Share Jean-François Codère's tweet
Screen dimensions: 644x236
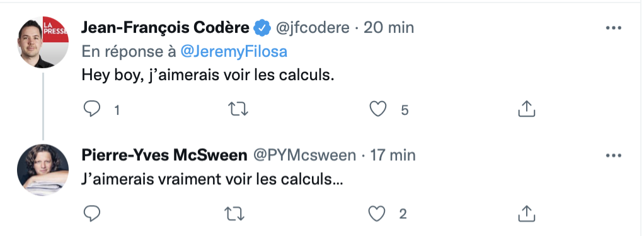526,109
